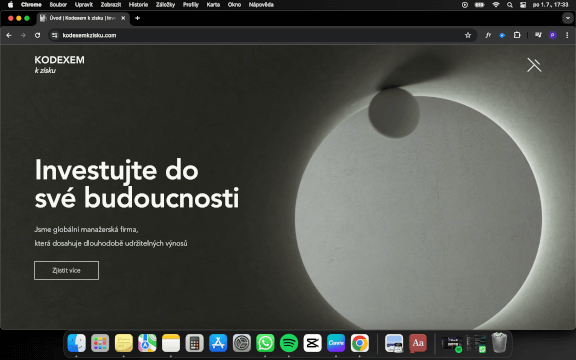Image resolution: width=576 pixels, height=360 pixels.
Task: Open the Wi-Fi status menu
Action: tap(496, 5)
